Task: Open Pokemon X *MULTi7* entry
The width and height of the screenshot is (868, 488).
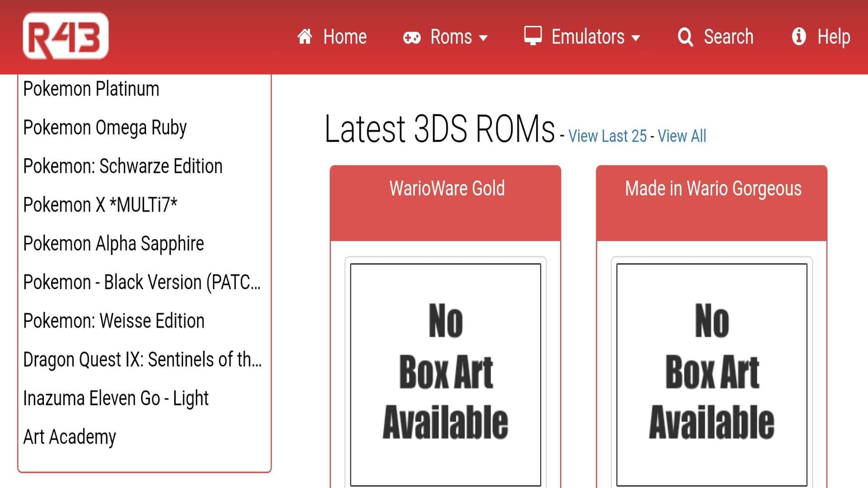Action: (x=100, y=205)
